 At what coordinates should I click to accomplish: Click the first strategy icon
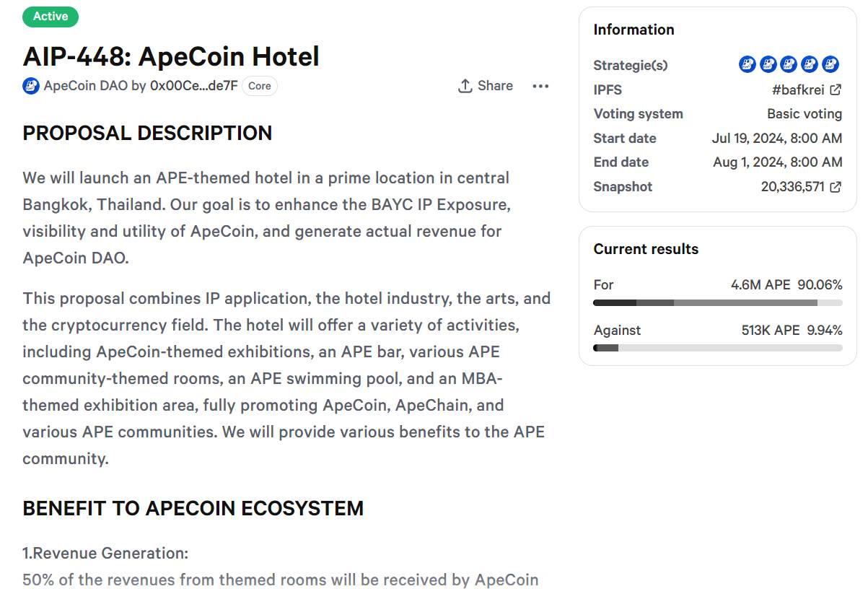click(748, 65)
